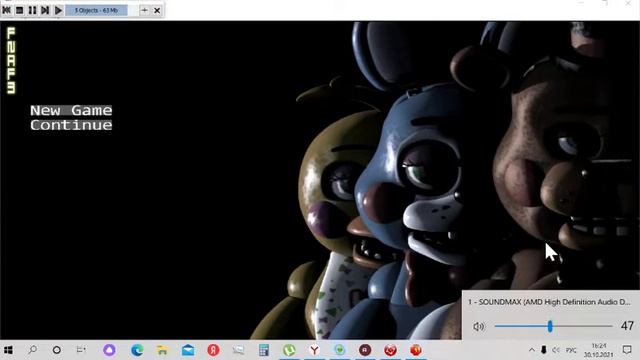Open the Windows Start menu
The width and height of the screenshot is (640, 360).
tap(8, 350)
